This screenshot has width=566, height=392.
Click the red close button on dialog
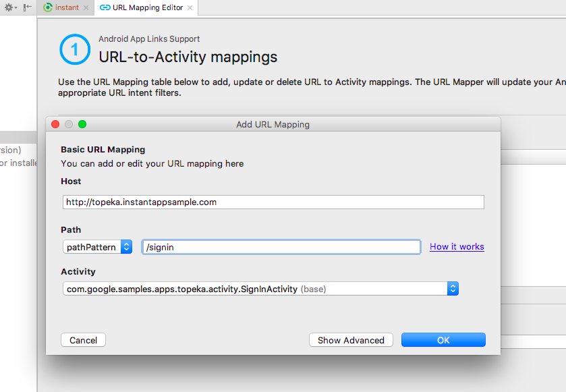coord(55,124)
